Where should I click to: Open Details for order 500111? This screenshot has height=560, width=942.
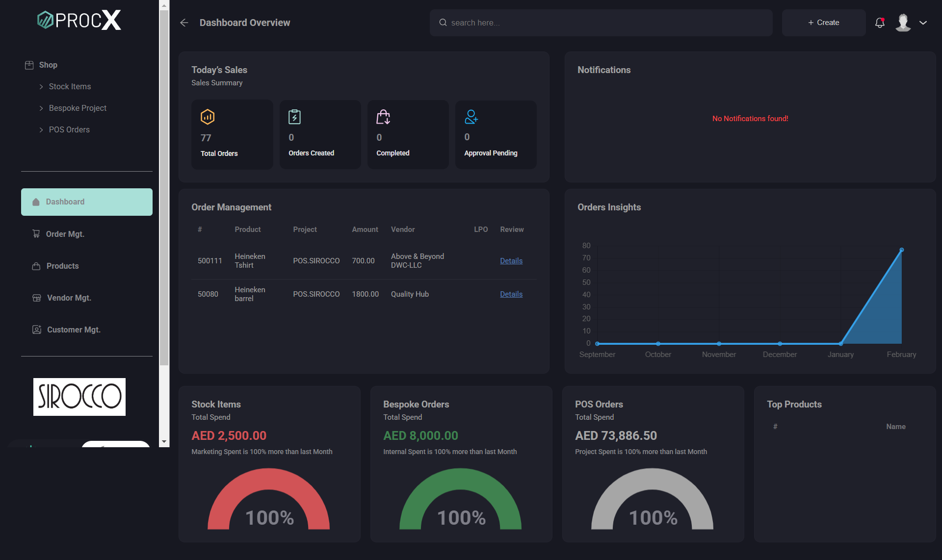tap(511, 261)
